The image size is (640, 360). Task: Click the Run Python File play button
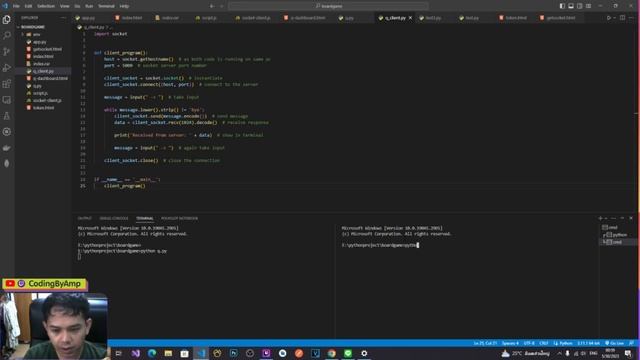tap(609, 18)
